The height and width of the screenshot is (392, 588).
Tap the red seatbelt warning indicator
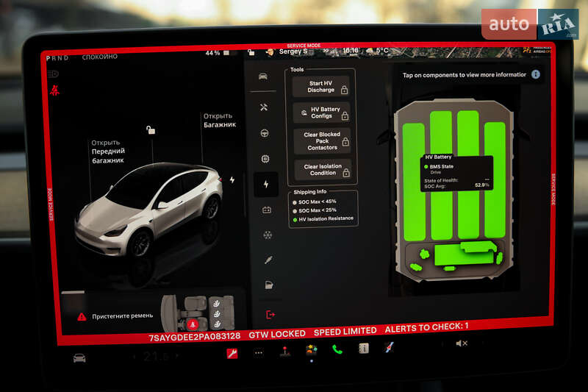pos(54,90)
